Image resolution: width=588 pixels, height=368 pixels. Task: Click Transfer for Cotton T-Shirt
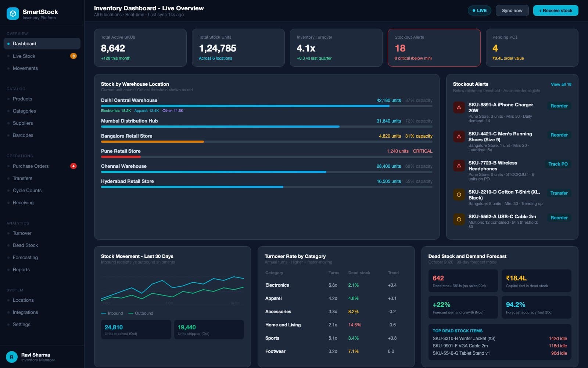[559, 193]
